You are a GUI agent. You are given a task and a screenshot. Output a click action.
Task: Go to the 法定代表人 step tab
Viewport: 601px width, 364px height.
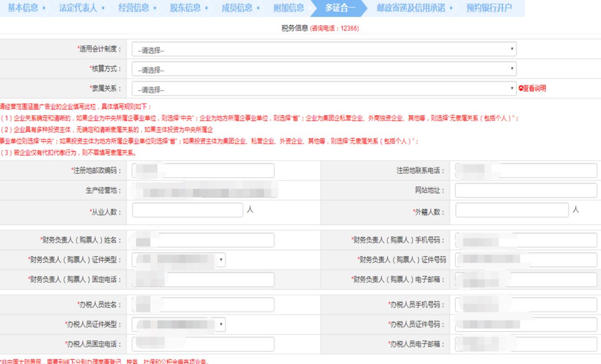tap(78, 9)
